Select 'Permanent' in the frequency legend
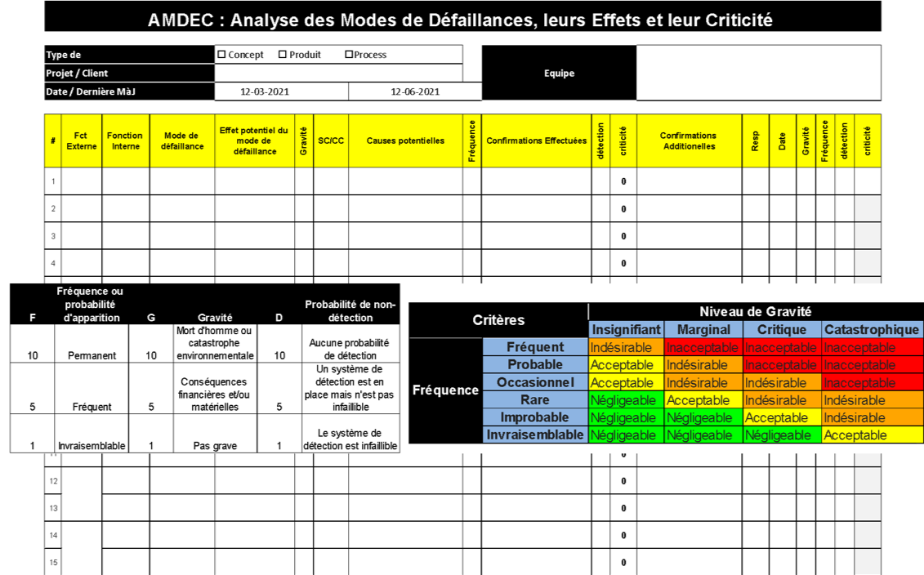 92,344
